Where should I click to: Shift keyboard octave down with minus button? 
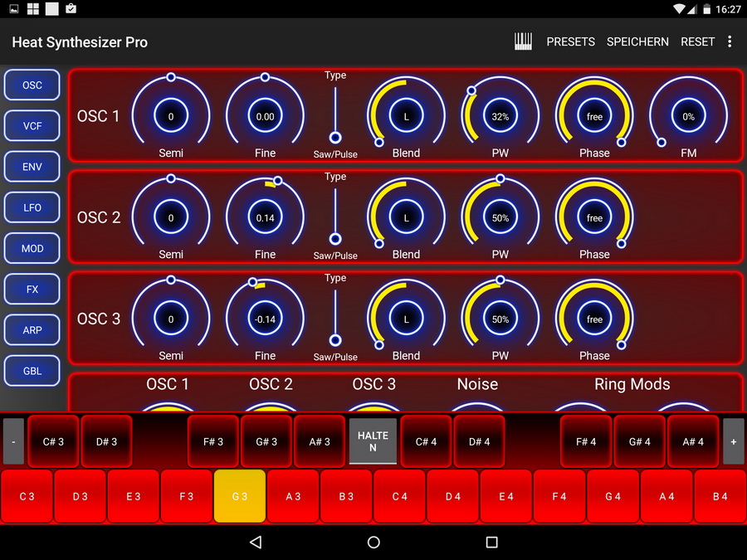13,441
